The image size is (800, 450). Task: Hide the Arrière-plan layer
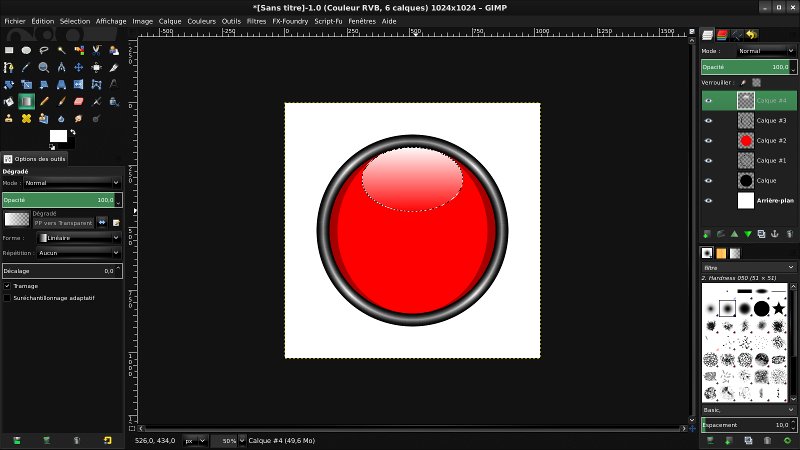click(x=708, y=201)
